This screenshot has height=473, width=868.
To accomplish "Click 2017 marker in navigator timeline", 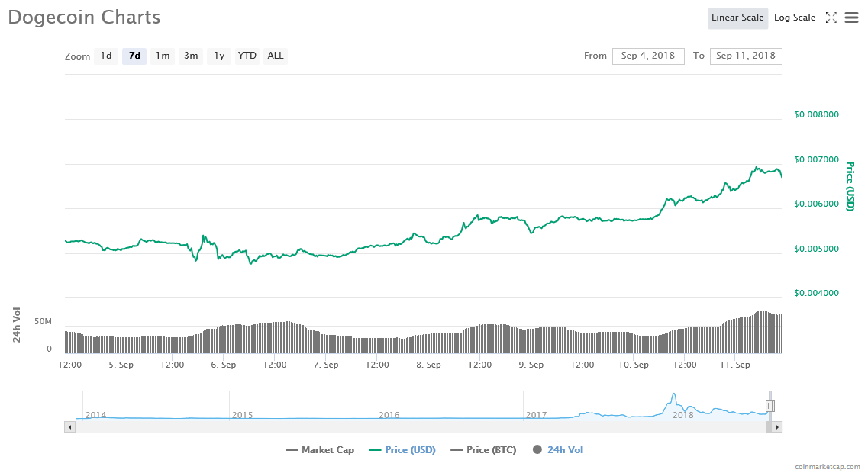I will [537, 415].
